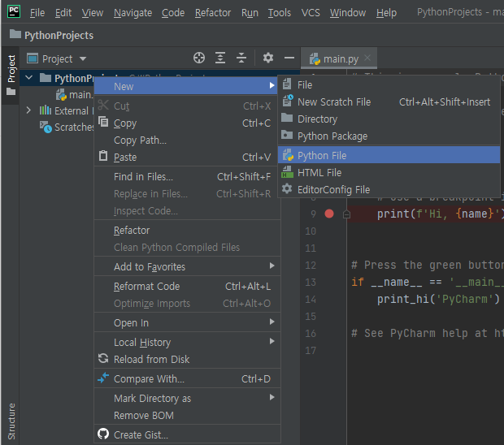Click the locate file crosshair icon
This screenshot has width=504, height=445.
pos(199,58)
